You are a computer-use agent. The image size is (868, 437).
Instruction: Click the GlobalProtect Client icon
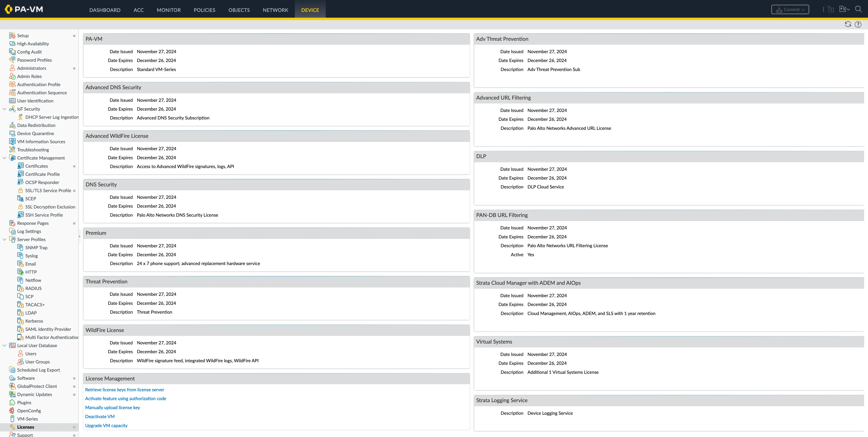click(12, 386)
